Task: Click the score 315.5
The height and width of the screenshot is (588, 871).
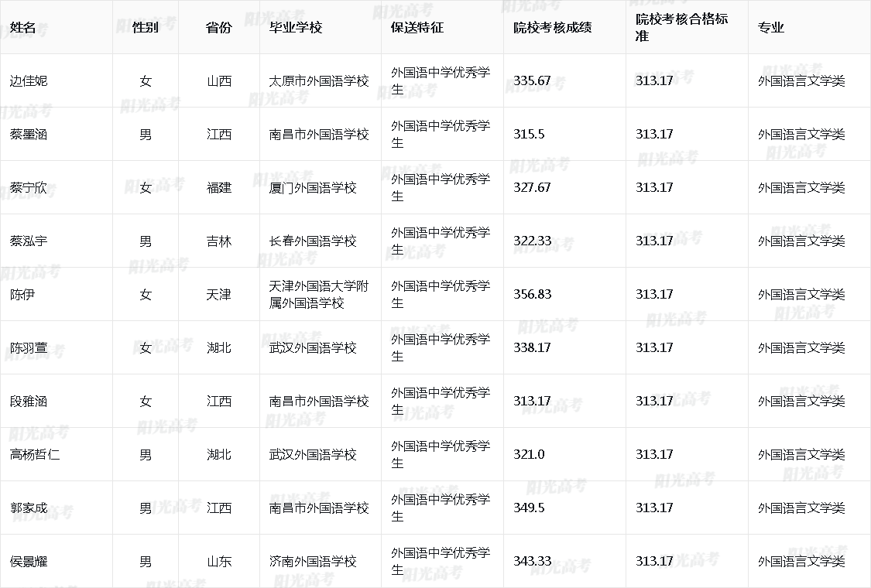Action: pos(529,135)
